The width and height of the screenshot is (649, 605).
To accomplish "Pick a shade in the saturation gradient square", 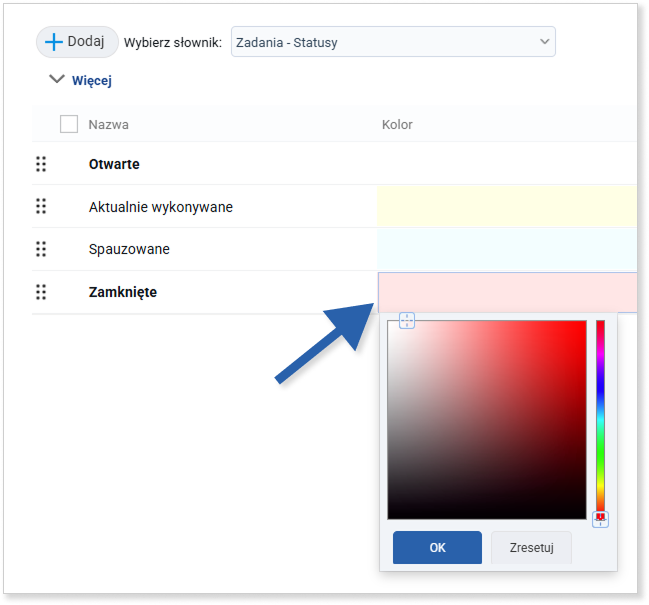I will pyautogui.click(x=487, y=420).
